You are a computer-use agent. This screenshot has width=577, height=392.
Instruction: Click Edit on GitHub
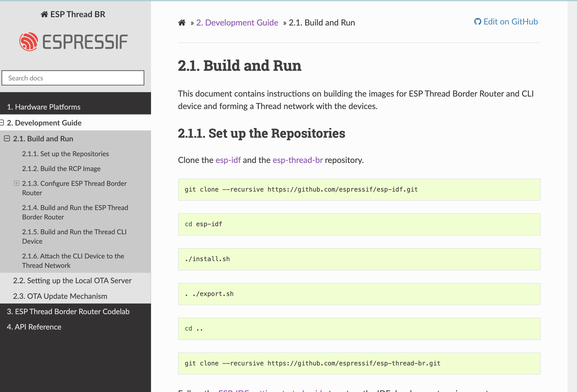511,22
